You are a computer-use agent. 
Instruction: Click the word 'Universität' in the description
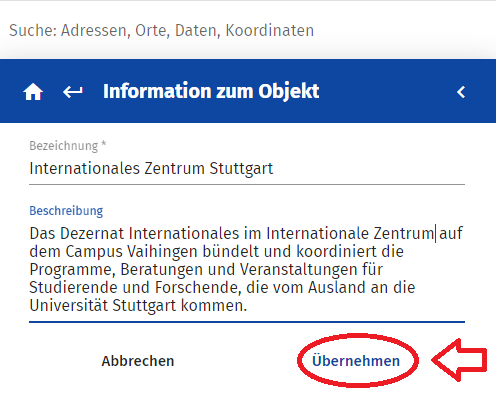(x=69, y=306)
